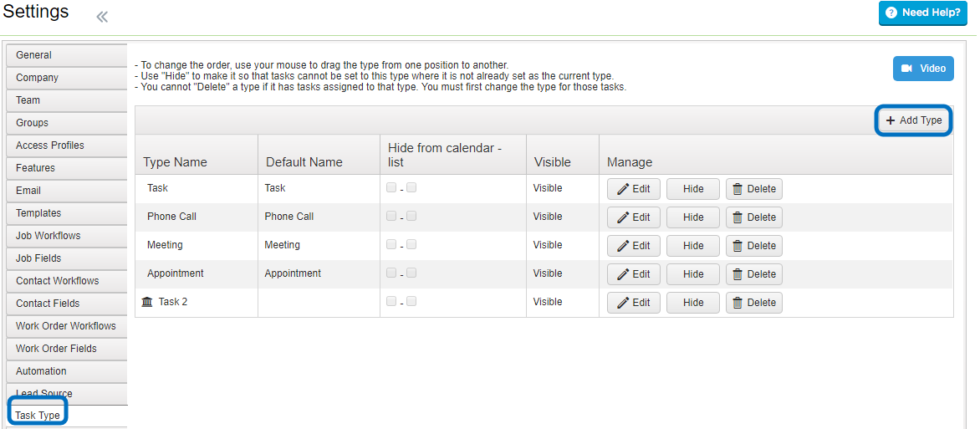The height and width of the screenshot is (429, 980).
Task: Open the Access Profiles settings tab
Action: click(67, 145)
